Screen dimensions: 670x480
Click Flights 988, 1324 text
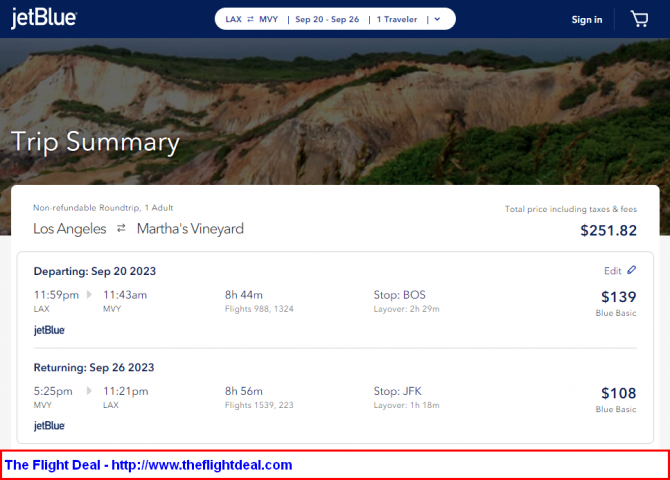pos(259,309)
